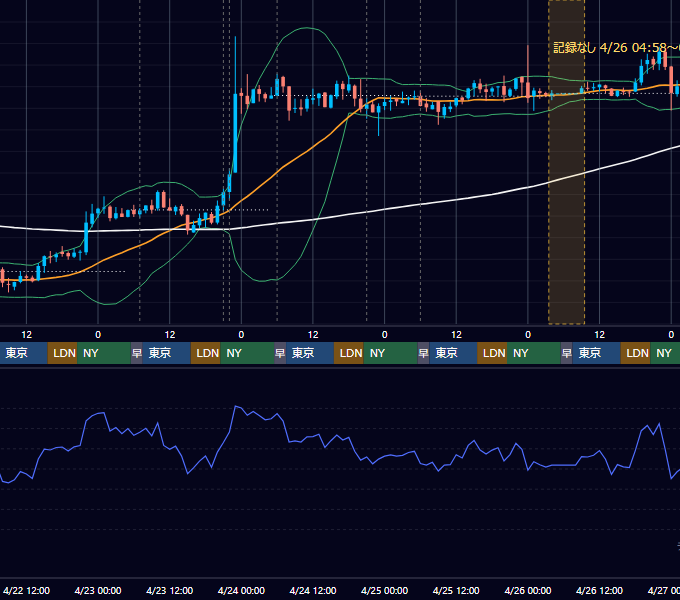Click the 4/22 12:00 date label
The width and height of the screenshot is (680, 600).
click(26, 590)
